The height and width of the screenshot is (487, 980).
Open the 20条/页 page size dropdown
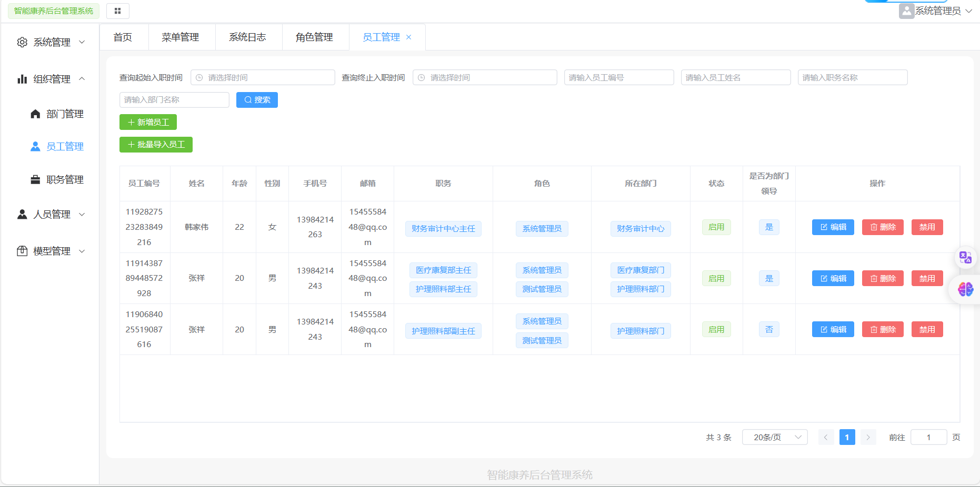(x=775, y=437)
